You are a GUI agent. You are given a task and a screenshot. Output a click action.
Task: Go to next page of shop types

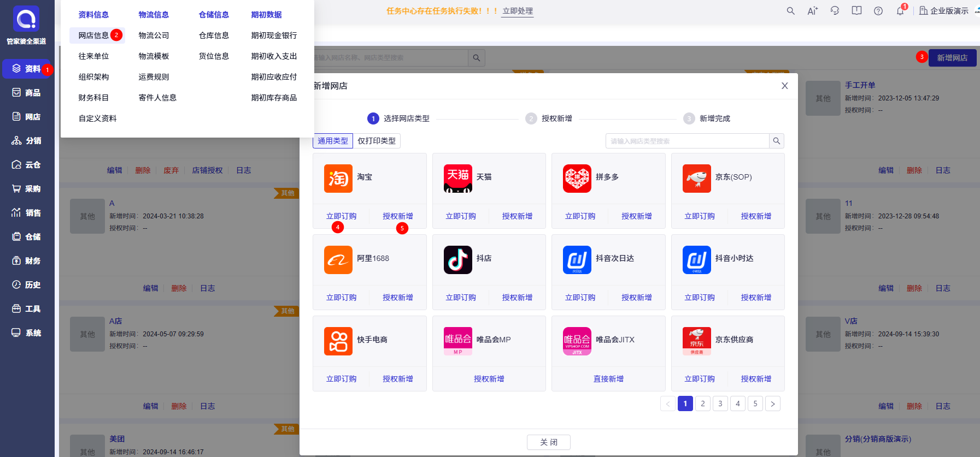tap(773, 403)
